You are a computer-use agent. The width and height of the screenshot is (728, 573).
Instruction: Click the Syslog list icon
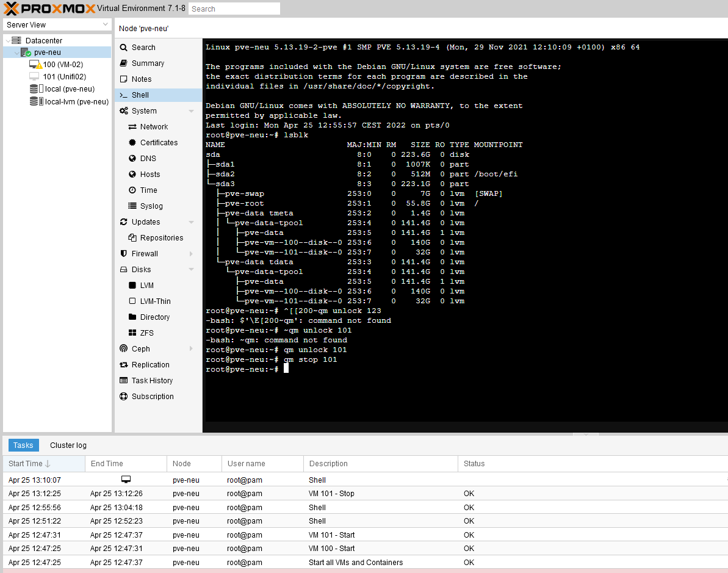(x=132, y=206)
